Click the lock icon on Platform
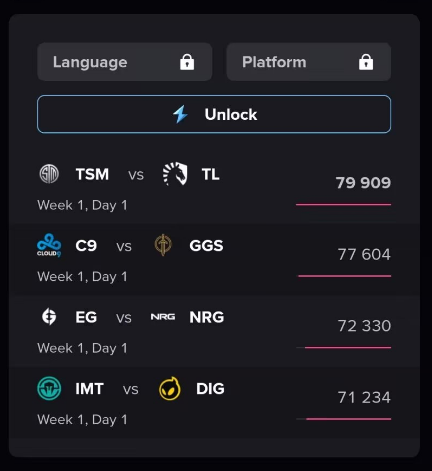Viewport: 432px width, 471px height. (366, 62)
